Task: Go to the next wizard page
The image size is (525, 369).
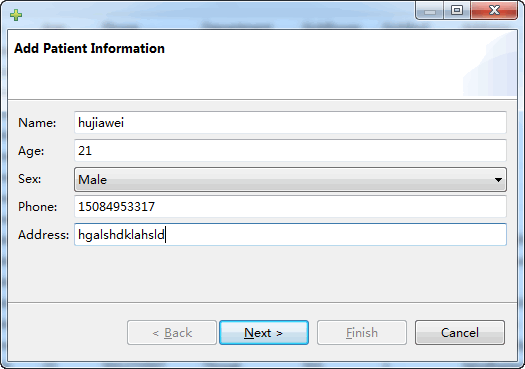Action: [264, 333]
